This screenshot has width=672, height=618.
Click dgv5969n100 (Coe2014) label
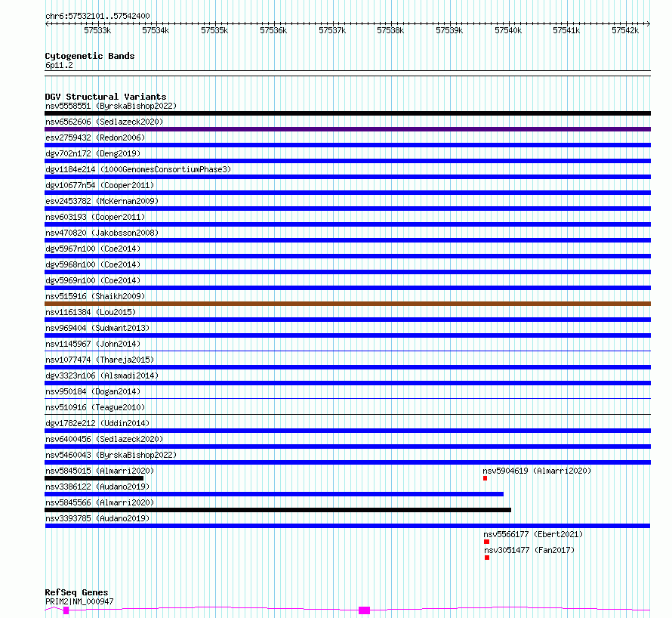pos(93,280)
